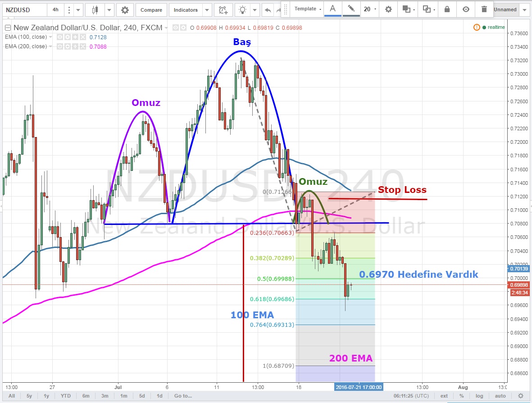This screenshot has width=532, height=403.
Task: Toggle the lock on selected drawing
Action: pos(447,9)
